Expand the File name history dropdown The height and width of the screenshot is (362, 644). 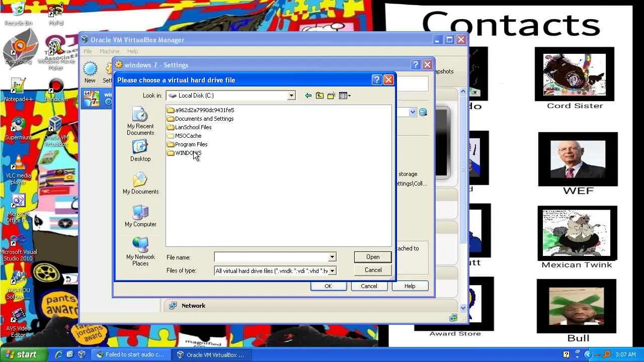tap(332, 257)
